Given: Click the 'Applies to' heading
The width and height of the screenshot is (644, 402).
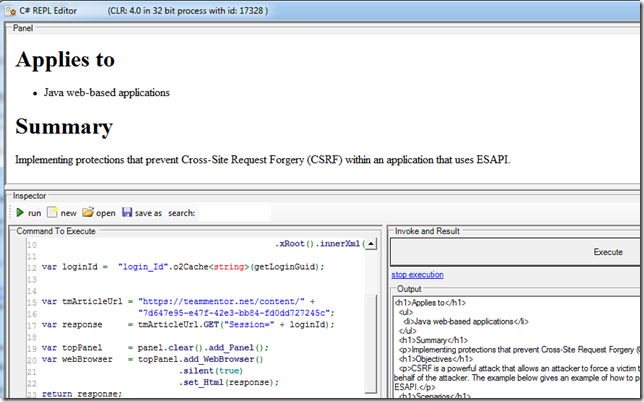Looking at the screenshot, I should pyautogui.click(x=65, y=58).
